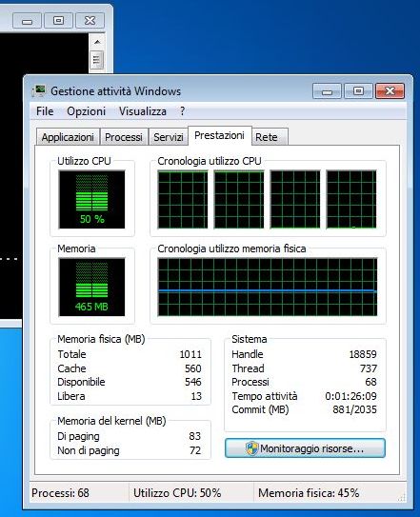Minimize the background console window
Image resolution: width=420 pixels, height=517 pixels.
(x=27, y=21)
